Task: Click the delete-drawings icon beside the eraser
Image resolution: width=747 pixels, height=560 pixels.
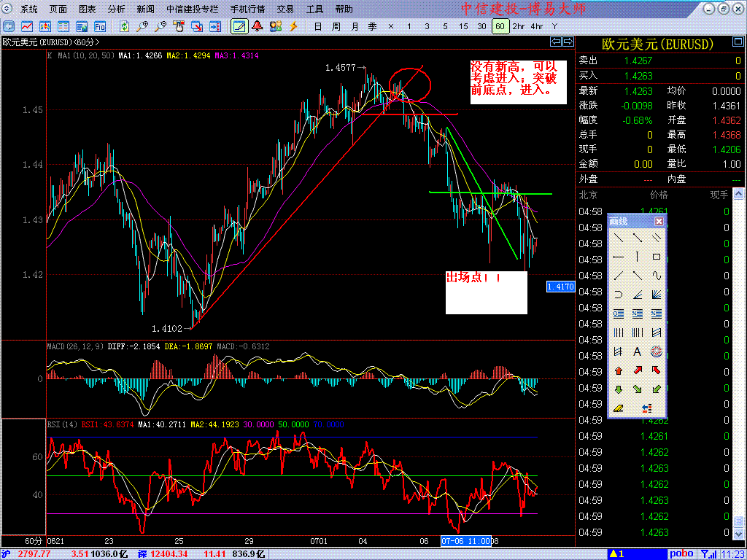Action: 647,408
